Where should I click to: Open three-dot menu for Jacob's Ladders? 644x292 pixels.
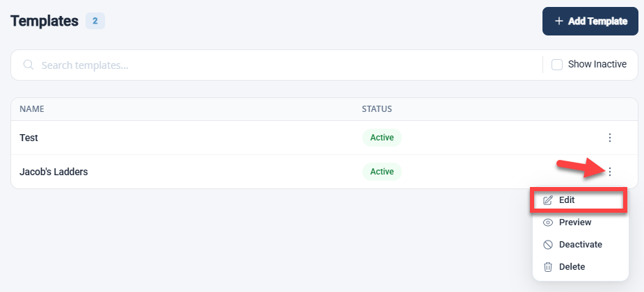click(x=610, y=172)
